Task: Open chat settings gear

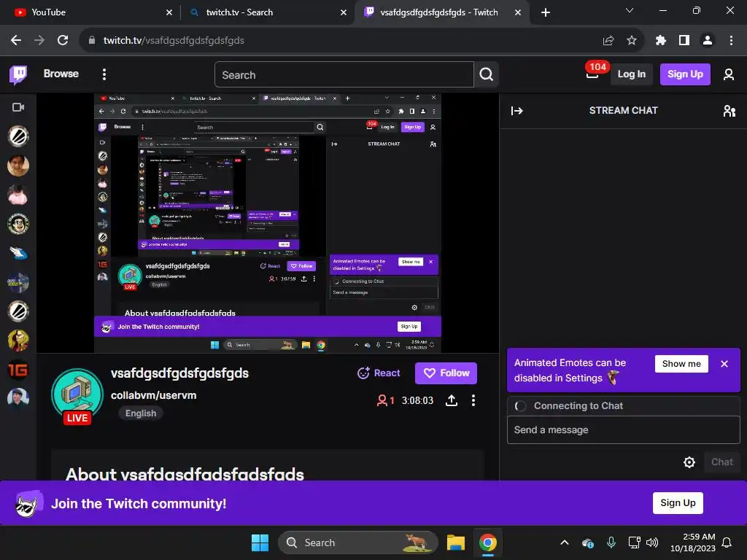Action: tap(689, 462)
